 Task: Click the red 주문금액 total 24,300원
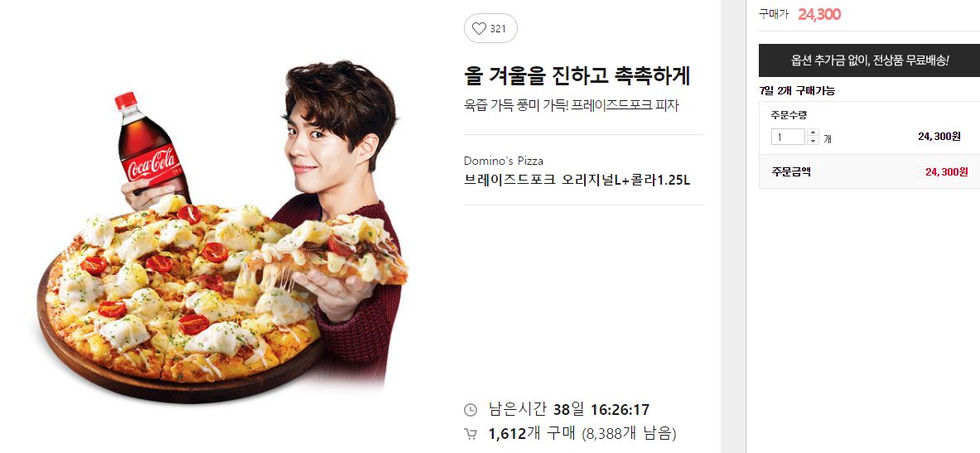[x=946, y=171]
